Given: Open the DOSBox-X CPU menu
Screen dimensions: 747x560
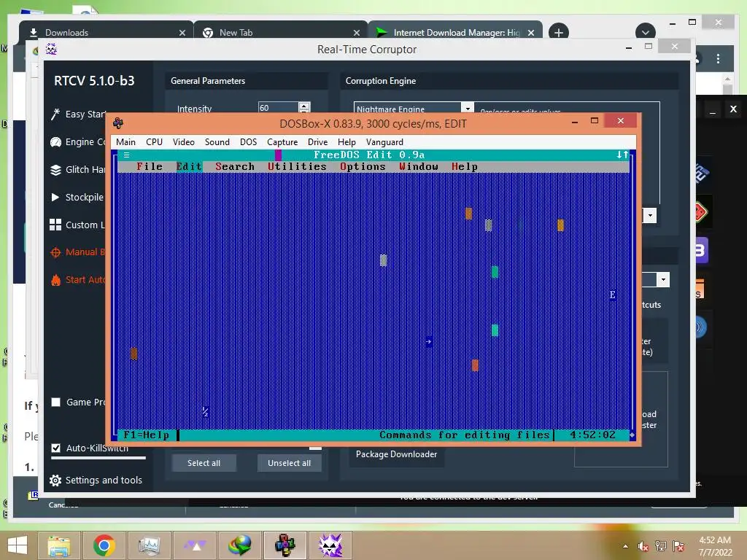Looking at the screenshot, I should 154,142.
